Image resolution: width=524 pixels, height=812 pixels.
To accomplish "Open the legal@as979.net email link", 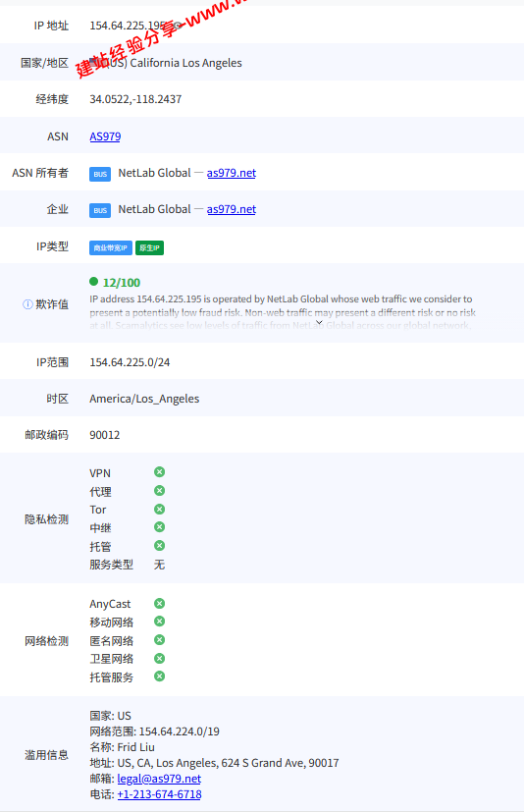I will coord(159,779).
